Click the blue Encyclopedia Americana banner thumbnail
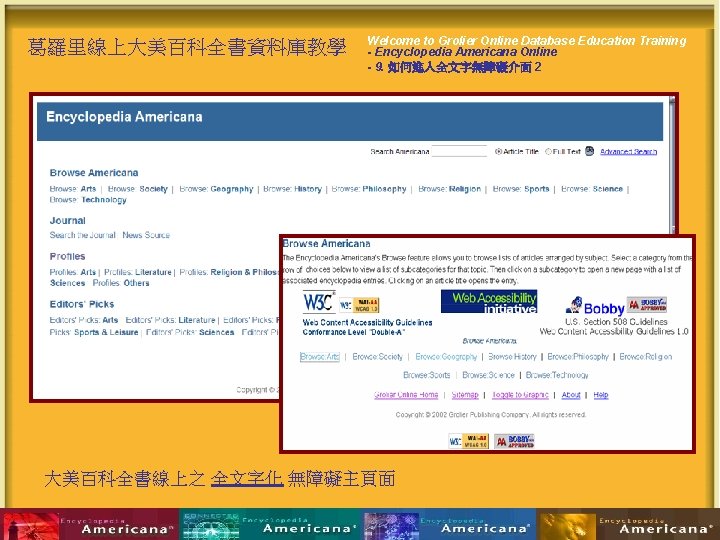Image resolution: width=720 pixels, height=540 pixels. [450, 524]
